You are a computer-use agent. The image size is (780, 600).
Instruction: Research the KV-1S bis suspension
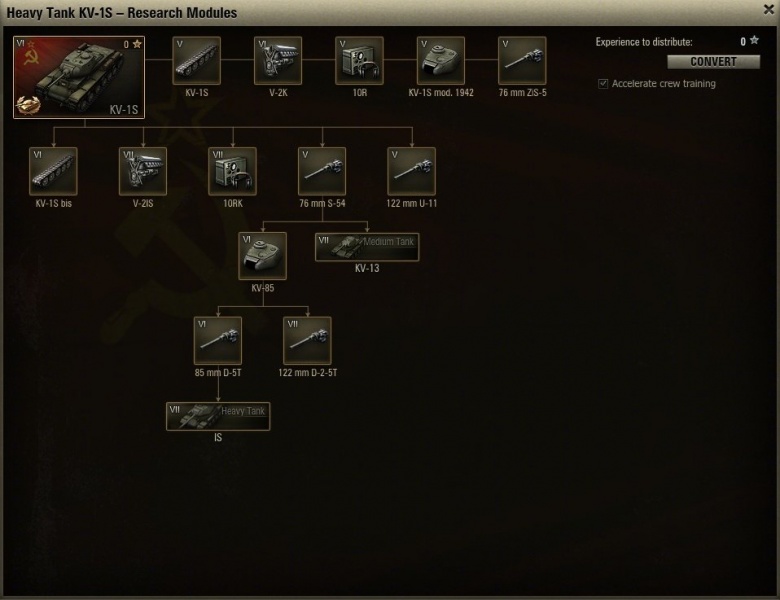(x=53, y=171)
